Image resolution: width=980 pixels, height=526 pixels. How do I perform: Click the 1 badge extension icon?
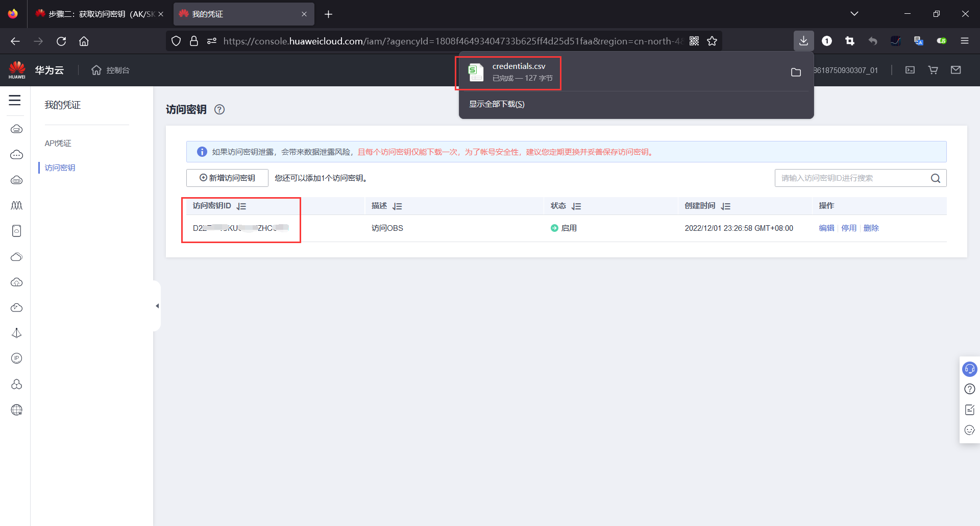tap(827, 41)
